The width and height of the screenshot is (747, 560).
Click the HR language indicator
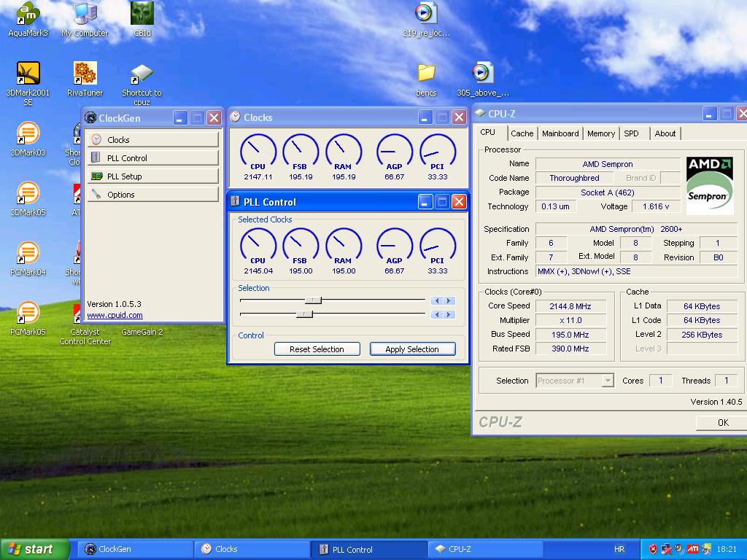pyautogui.click(x=619, y=549)
